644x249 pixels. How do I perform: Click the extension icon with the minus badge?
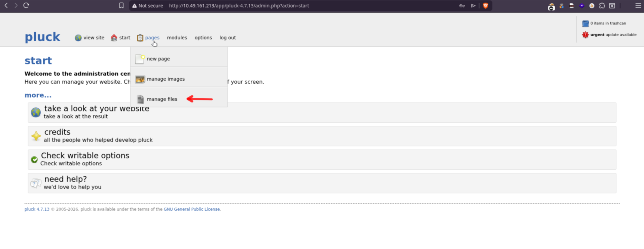pyautogui.click(x=551, y=6)
